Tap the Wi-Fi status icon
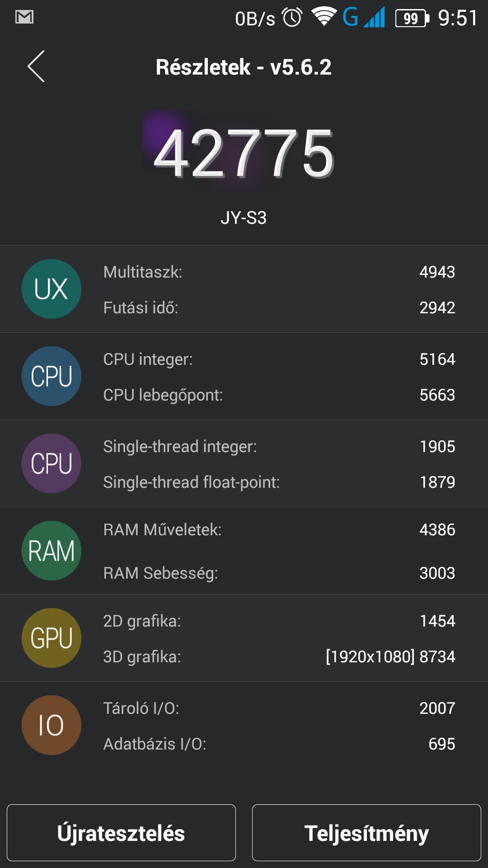 (x=324, y=17)
